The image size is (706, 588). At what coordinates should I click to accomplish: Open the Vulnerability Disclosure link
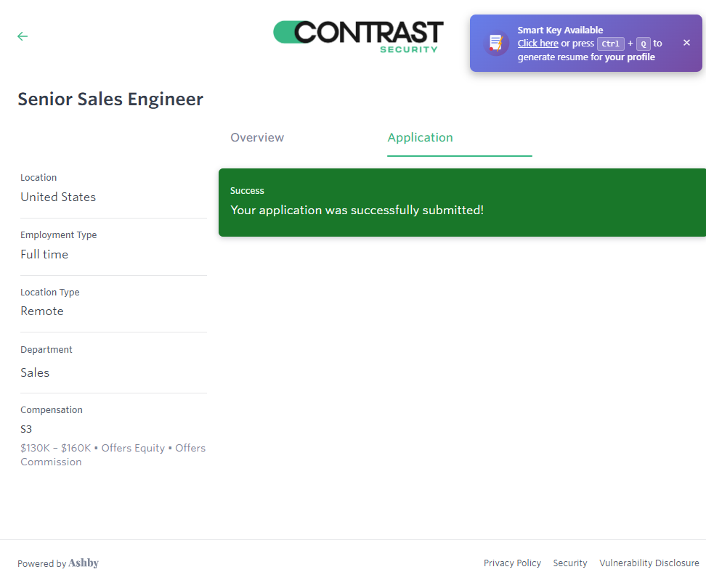pyautogui.click(x=649, y=563)
